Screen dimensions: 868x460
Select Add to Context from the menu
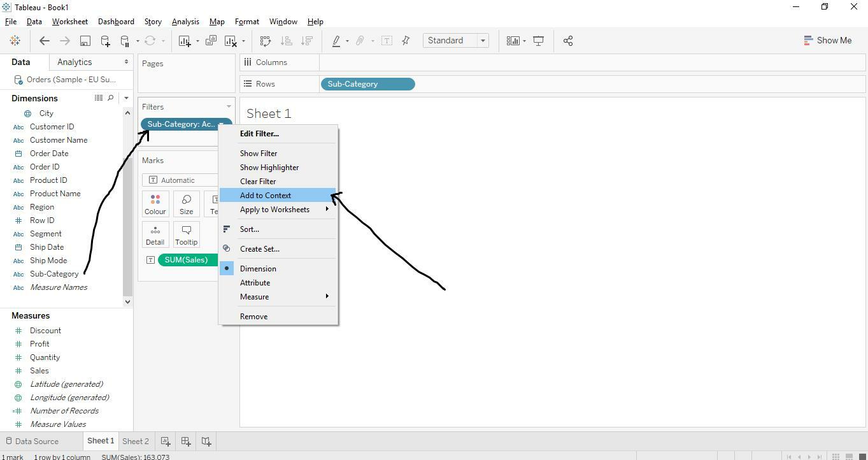click(x=266, y=195)
